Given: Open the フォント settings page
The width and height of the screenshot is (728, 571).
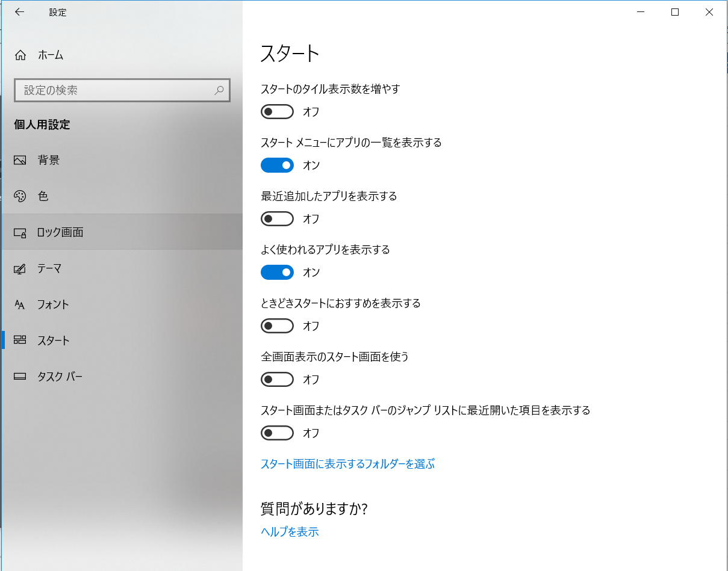Looking at the screenshot, I should tap(122, 304).
